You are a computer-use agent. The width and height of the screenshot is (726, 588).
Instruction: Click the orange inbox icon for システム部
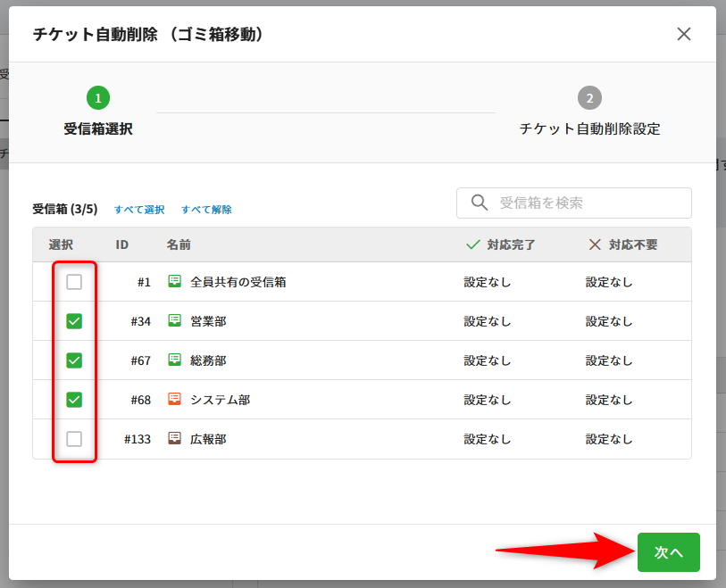pos(174,400)
